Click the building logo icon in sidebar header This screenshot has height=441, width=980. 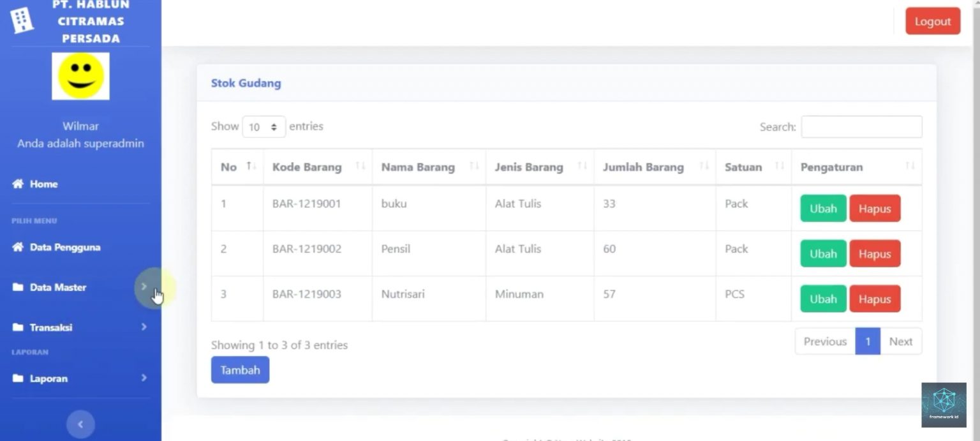pyautogui.click(x=21, y=20)
